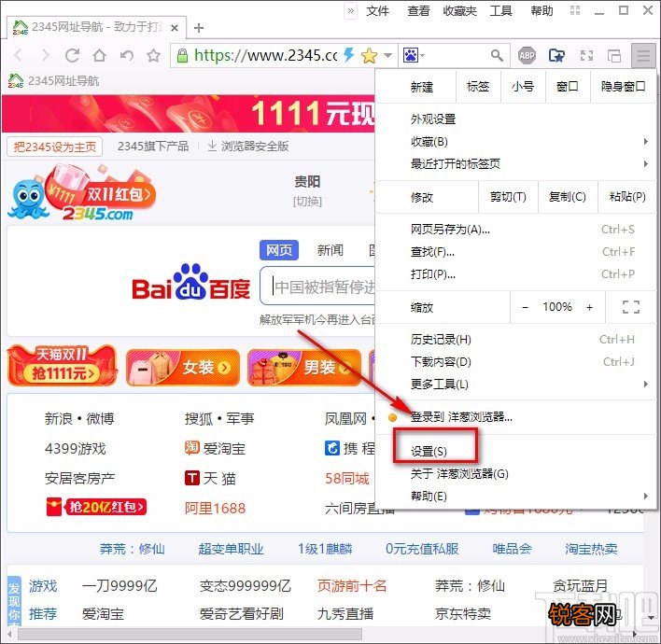Expand the 收藏(B) submenu
661x644 pixels.
[x=515, y=142]
